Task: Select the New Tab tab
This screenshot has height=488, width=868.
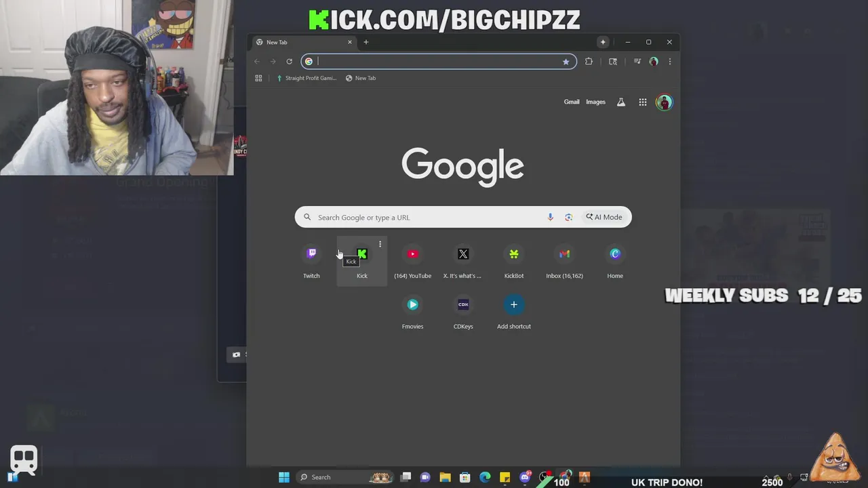Action: click(304, 42)
